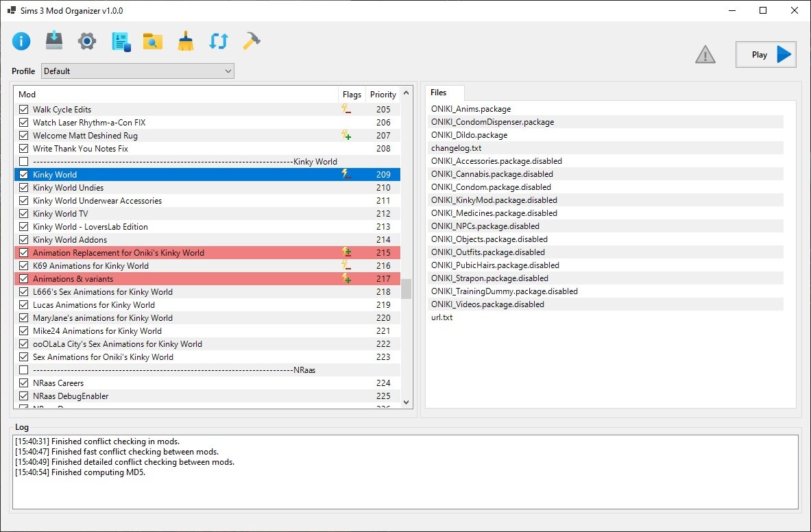
Task: Sort by Priority column header
Action: (383, 94)
